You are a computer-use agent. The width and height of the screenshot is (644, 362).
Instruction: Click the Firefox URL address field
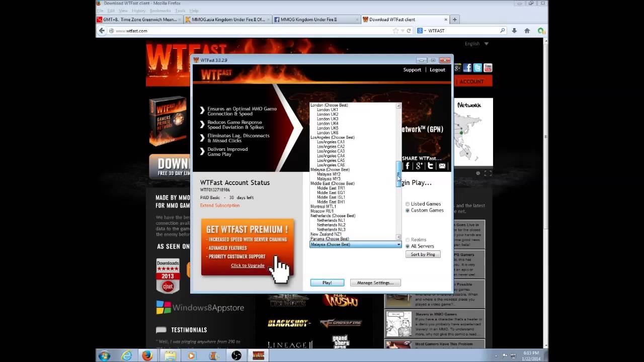click(253, 31)
